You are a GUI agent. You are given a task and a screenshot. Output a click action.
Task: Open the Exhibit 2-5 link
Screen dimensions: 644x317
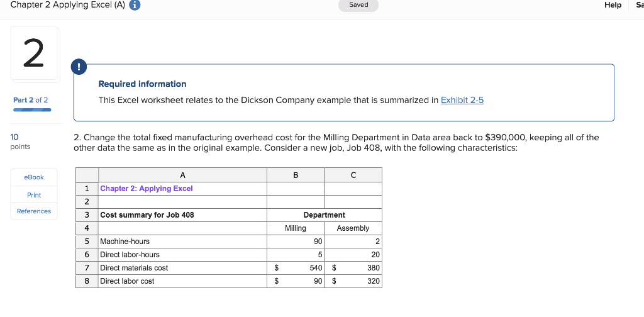(x=462, y=100)
